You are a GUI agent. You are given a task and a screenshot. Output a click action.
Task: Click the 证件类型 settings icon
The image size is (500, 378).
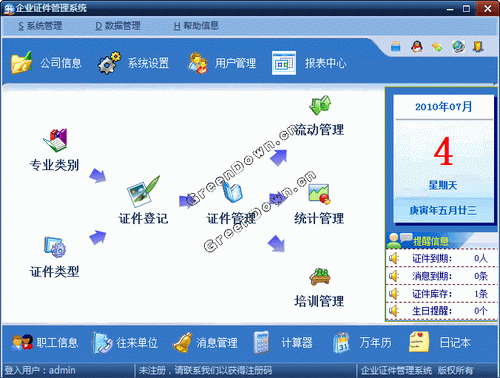(55, 247)
